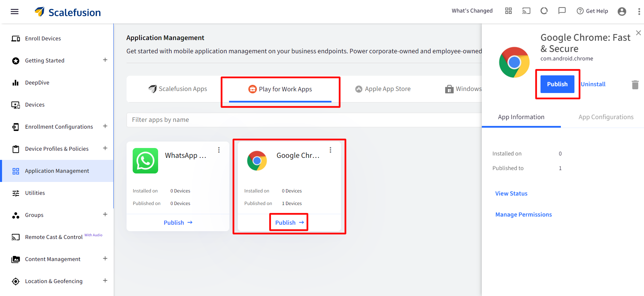The image size is (644, 296).
Task: Select Application Management in sidebar
Action: [57, 171]
